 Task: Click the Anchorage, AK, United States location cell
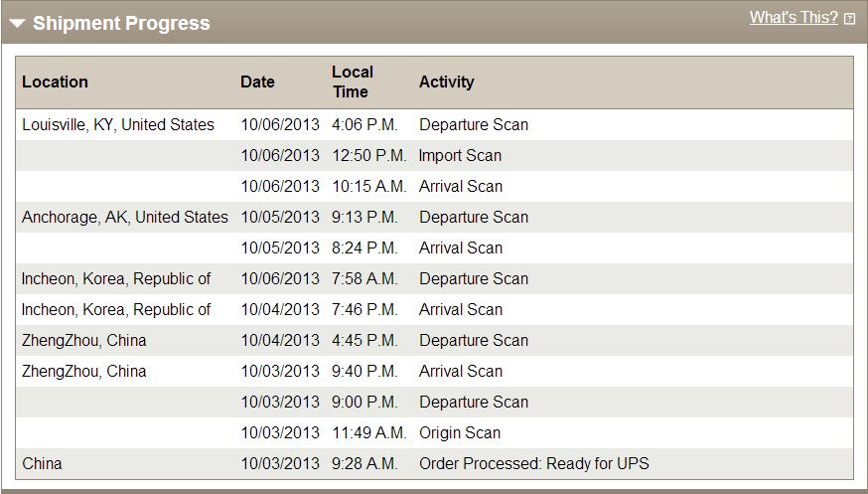click(124, 217)
